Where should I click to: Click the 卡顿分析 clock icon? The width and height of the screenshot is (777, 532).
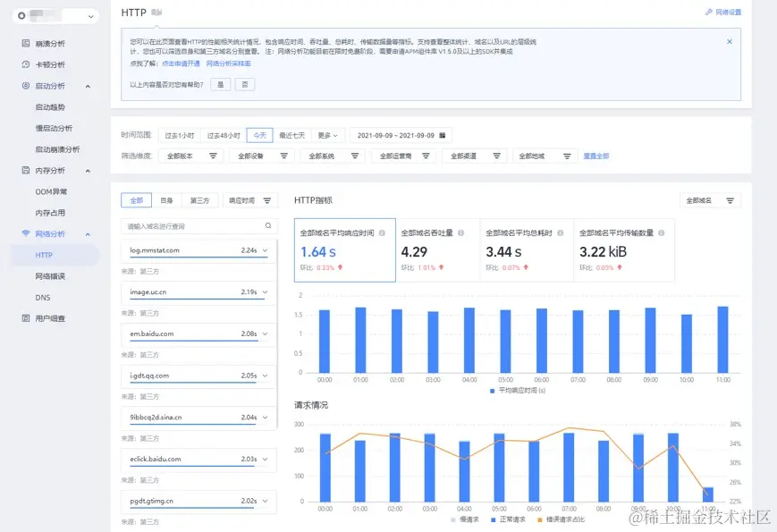(26, 64)
